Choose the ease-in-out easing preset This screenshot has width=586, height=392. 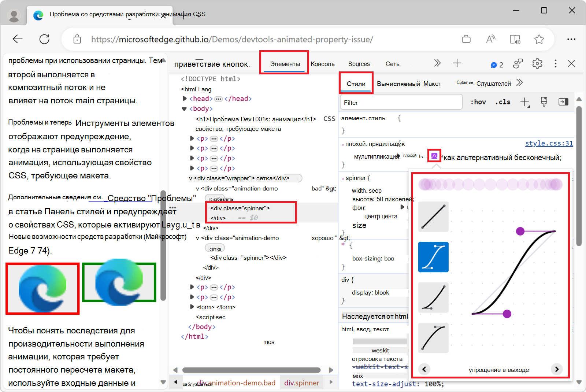click(x=433, y=257)
